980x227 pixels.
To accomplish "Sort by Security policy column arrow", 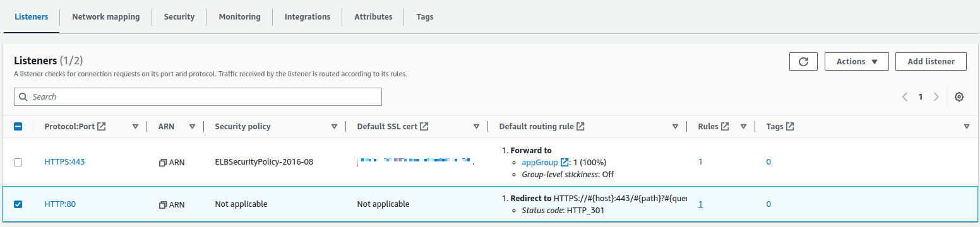I will 334,127.
